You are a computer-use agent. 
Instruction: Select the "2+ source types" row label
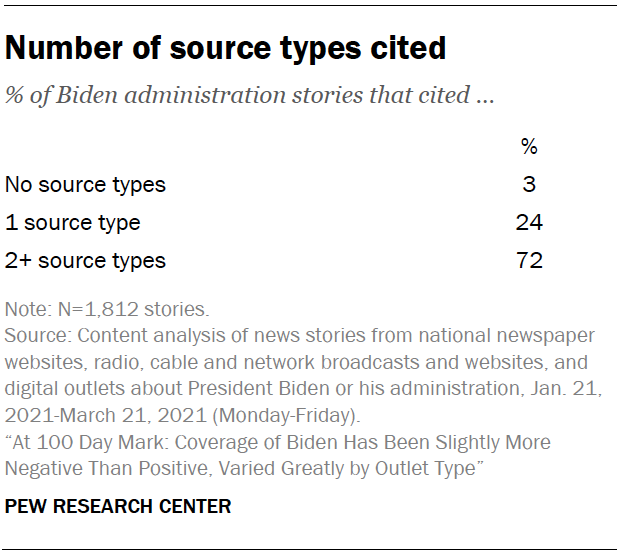click(x=85, y=261)
